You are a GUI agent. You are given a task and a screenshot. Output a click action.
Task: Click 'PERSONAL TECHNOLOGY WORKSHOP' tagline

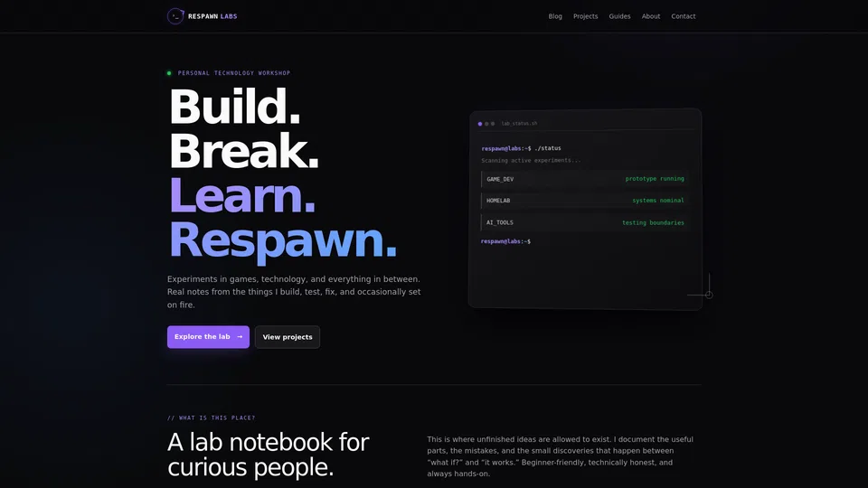click(233, 73)
